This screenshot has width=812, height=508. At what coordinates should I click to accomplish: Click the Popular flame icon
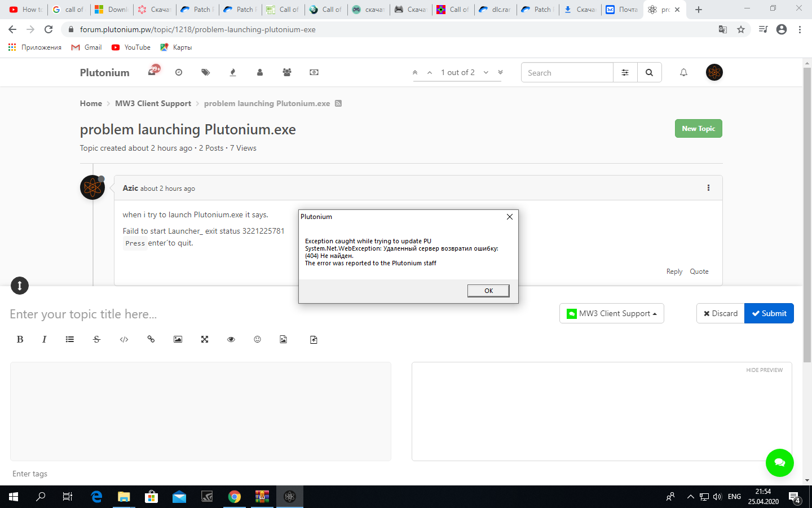[x=233, y=72]
